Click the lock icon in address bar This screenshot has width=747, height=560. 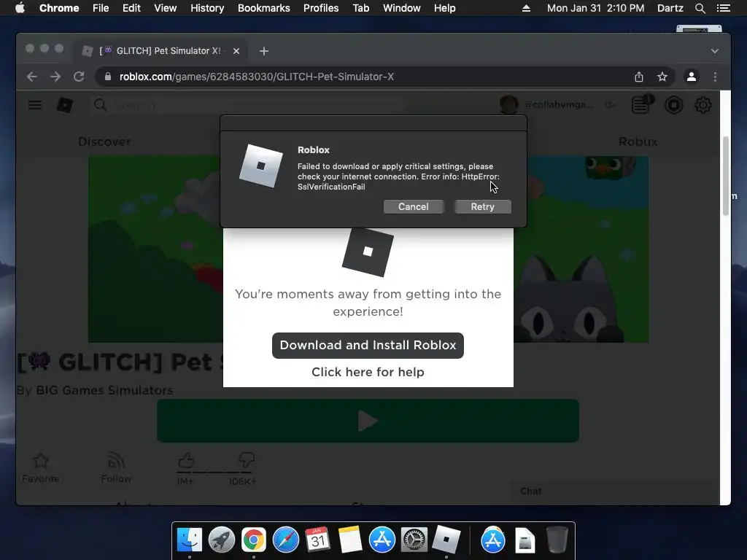tap(108, 77)
